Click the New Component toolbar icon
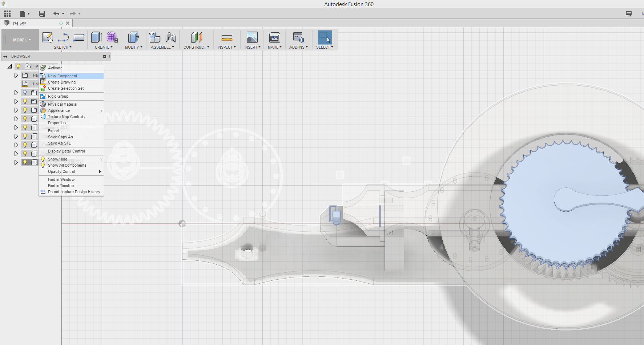The height and width of the screenshot is (345, 644). coord(155,37)
